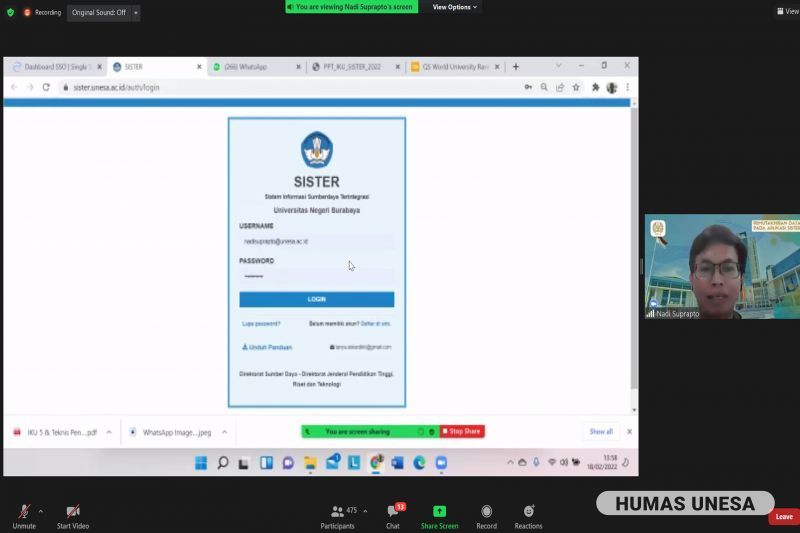Open the IKU 5 & Teknis PDF download
Viewport: 800px width, 533px height.
pyautogui.click(x=56, y=432)
